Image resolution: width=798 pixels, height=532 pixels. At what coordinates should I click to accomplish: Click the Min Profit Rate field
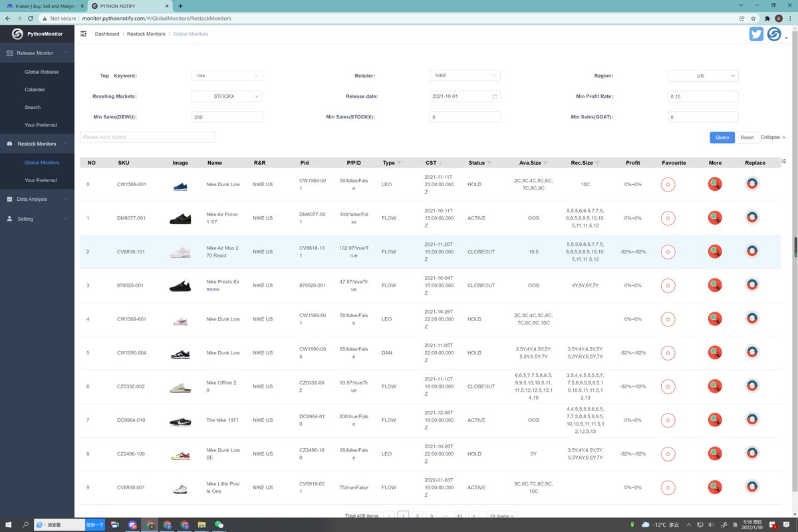(x=703, y=96)
